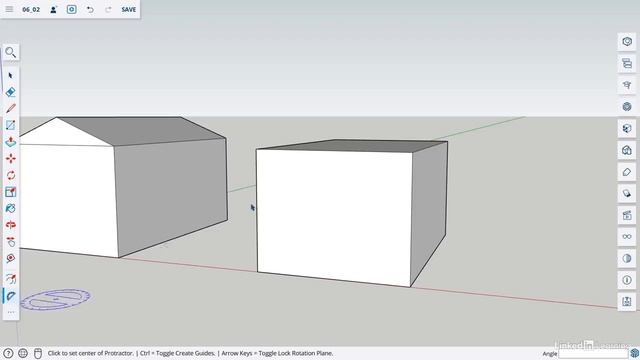
Task: Click the Angle measurement input field
Action: point(593,353)
